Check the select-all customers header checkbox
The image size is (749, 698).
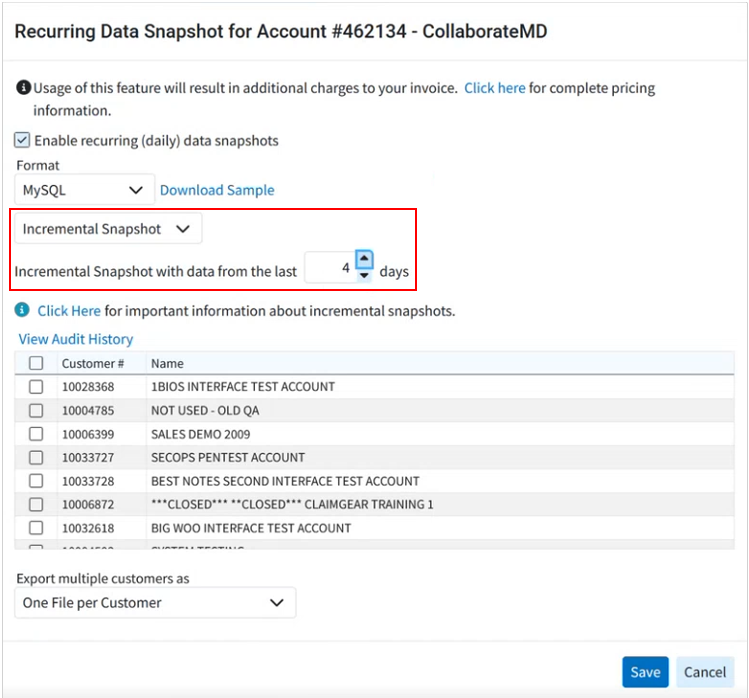coord(36,363)
